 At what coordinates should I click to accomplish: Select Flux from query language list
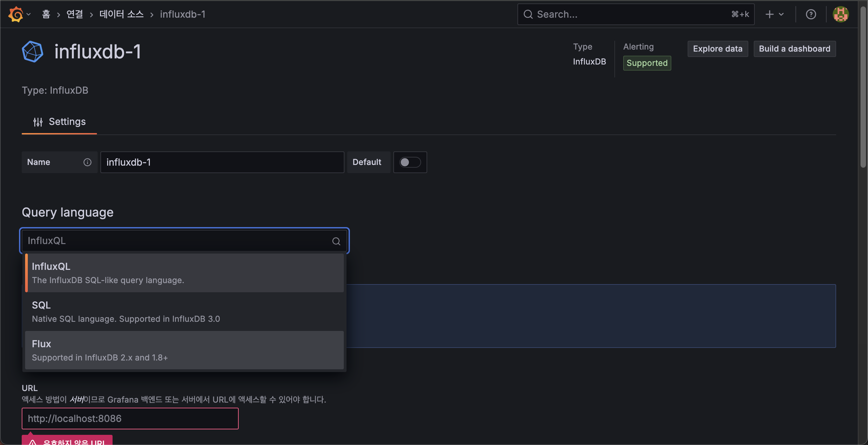(x=184, y=350)
